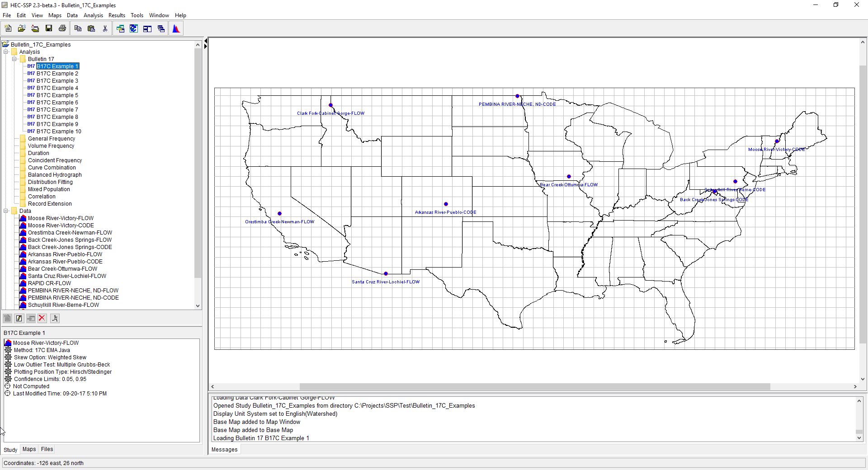Screen dimensions: 868x470
Task: Open the Results menu
Action: coord(117,15)
